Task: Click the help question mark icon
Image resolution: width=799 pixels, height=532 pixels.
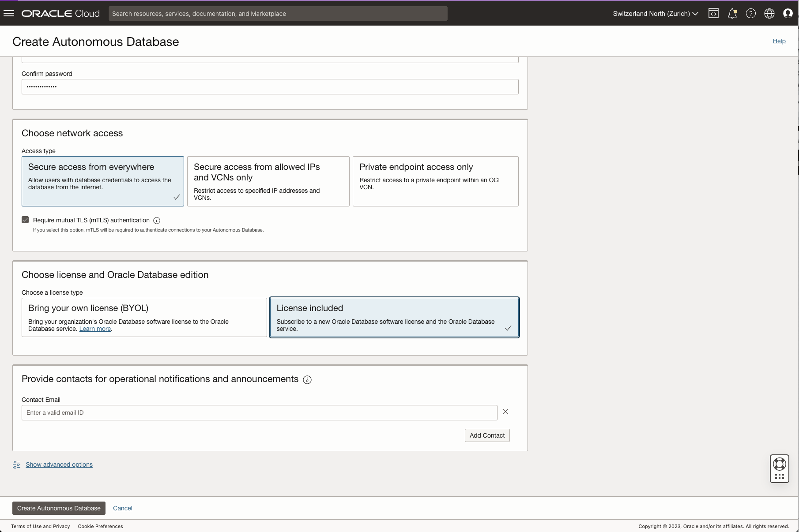Action: pyautogui.click(x=750, y=13)
